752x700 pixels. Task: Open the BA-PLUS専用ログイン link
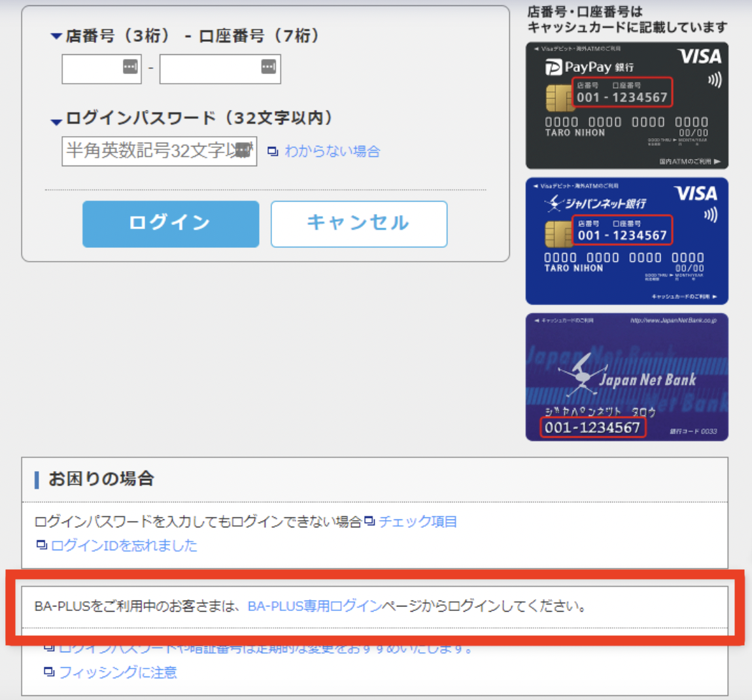tap(315, 606)
